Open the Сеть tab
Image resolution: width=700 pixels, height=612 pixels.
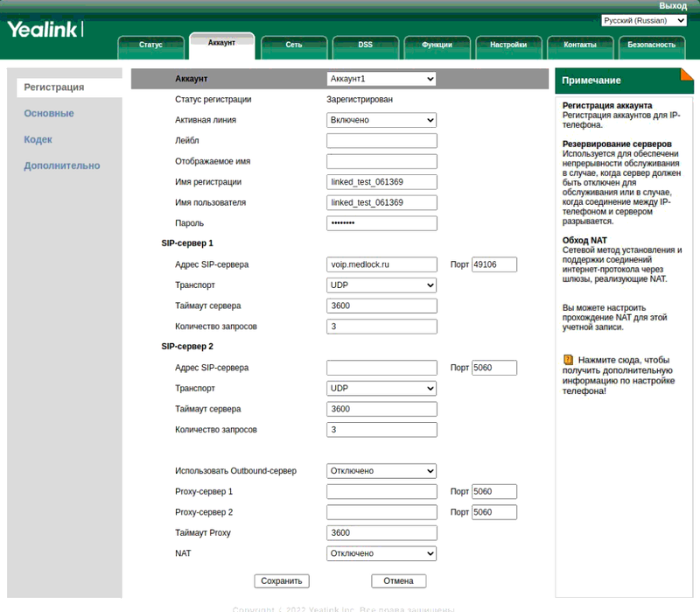294,46
